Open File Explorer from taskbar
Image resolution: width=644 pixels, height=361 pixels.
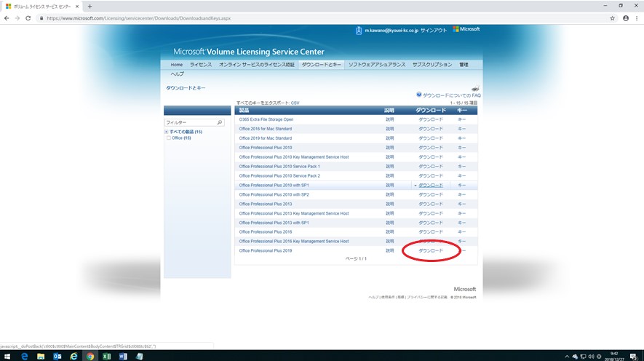[x=41, y=356]
